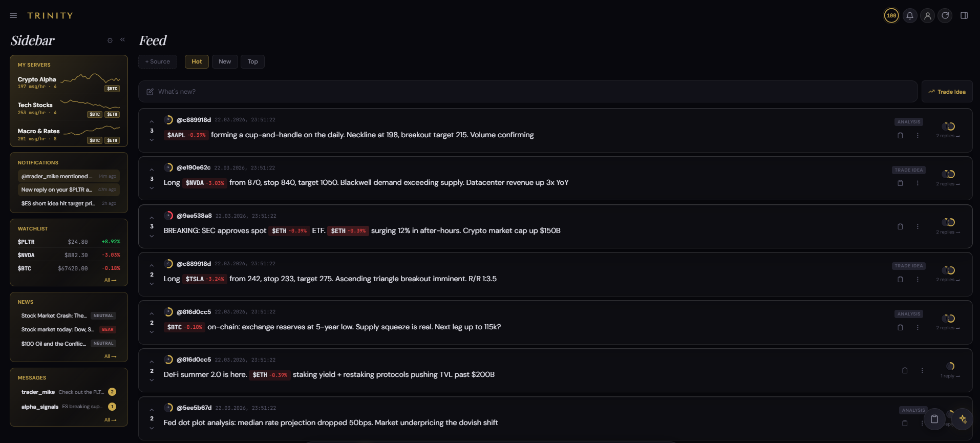This screenshot has width=980, height=443.
Task: Click the refresh icon in header
Action: click(945, 15)
